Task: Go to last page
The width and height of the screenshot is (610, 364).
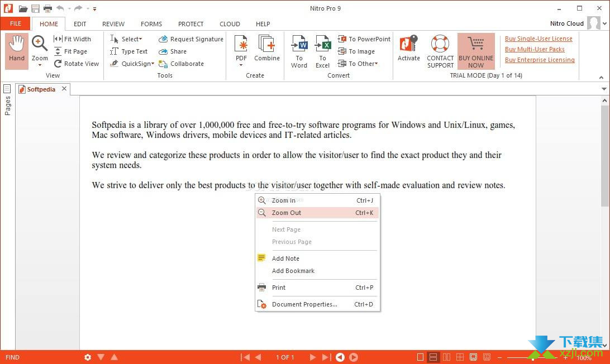Action: pos(326,357)
